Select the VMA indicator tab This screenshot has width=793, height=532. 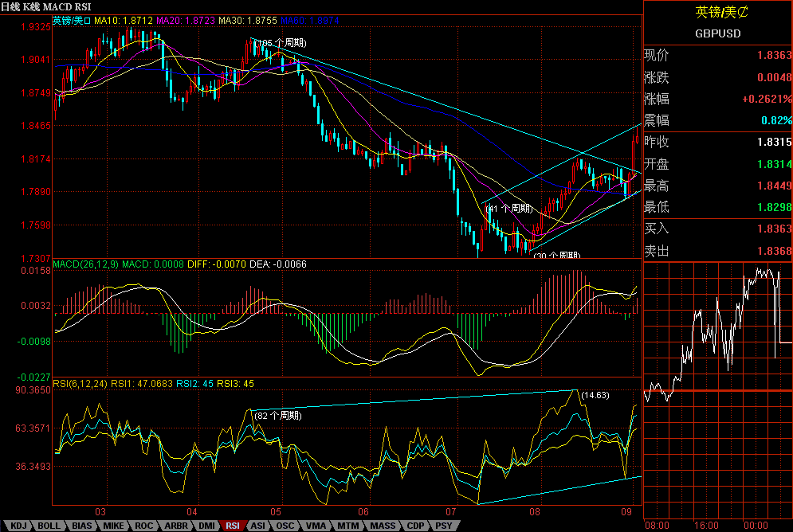click(316, 526)
